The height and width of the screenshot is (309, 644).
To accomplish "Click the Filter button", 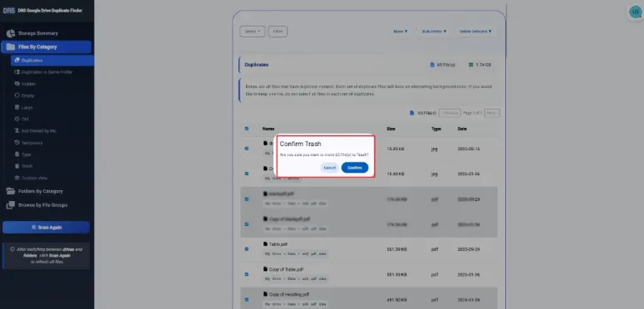I will (278, 32).
